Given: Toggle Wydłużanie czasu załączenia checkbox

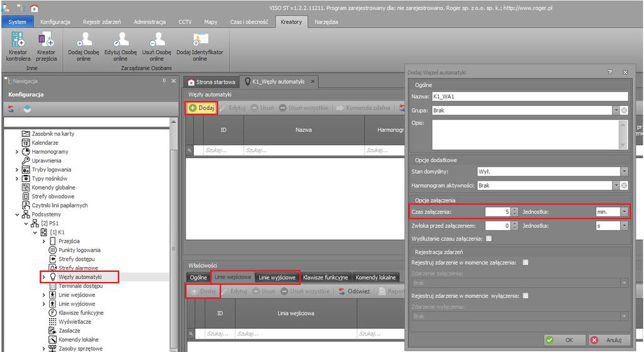Looking at the screenshot, I should (489, 238).
